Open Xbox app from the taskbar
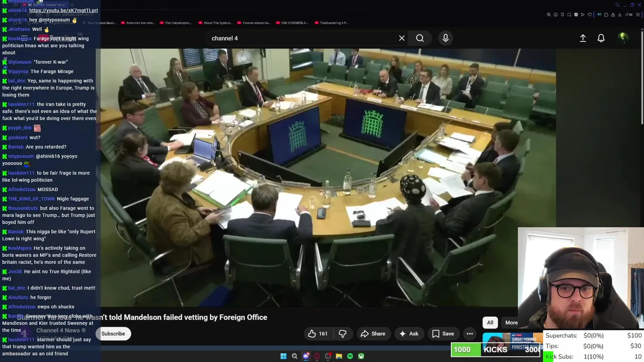 click(x=361, y=356)
